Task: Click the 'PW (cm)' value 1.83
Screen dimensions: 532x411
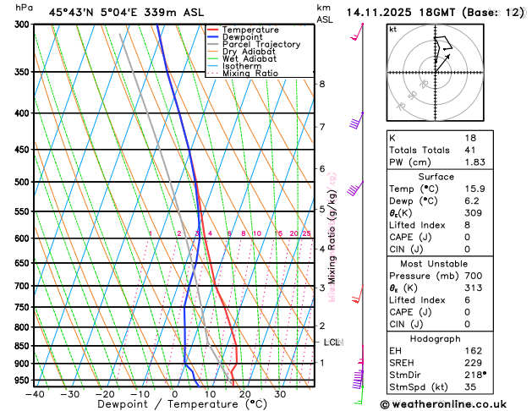Action: click(475, 162)
